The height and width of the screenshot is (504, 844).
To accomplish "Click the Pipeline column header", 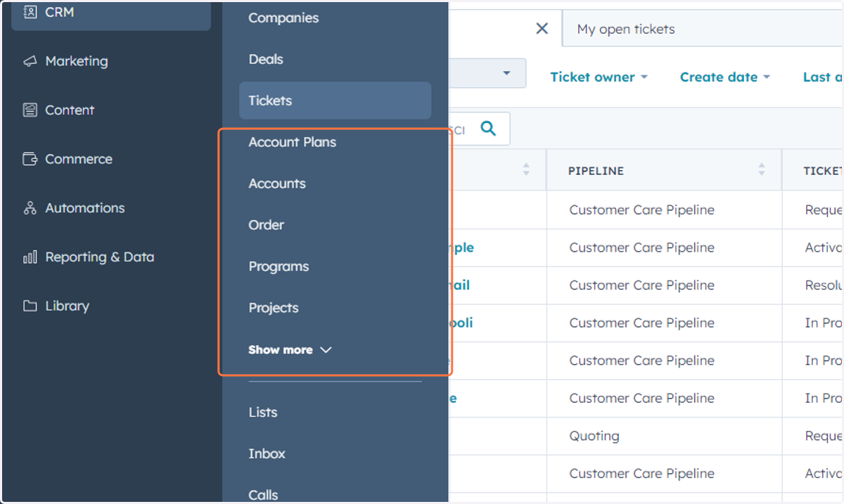I will click(596, 171).
